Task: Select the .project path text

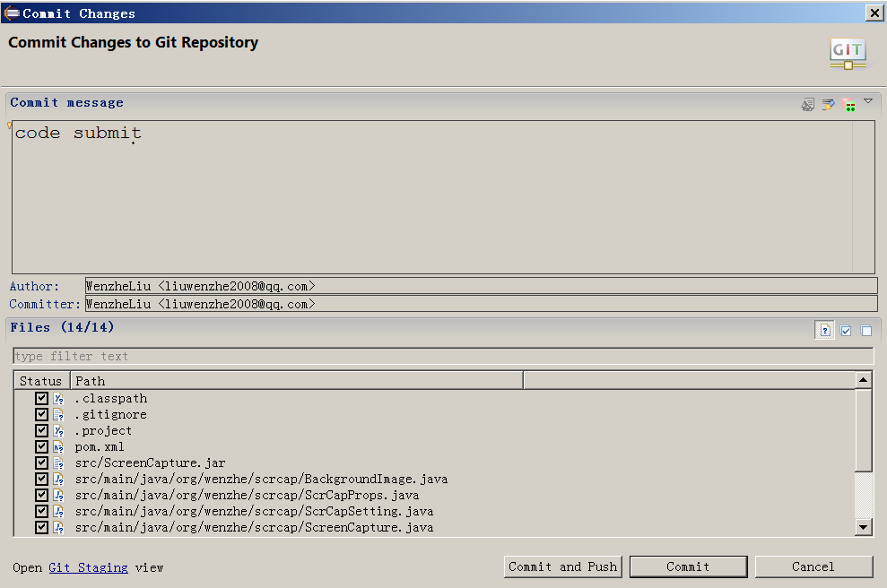Action: (x=103, y=431)
